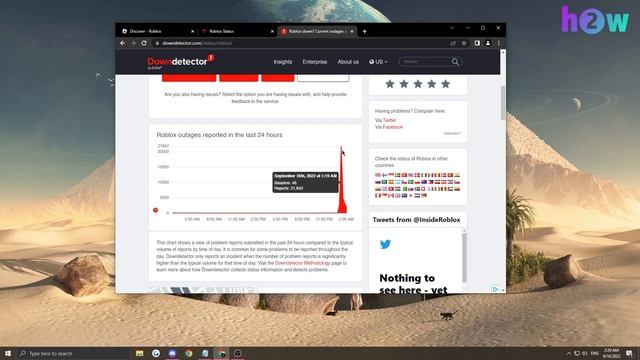Click the first red issue button
The width and height of the screenshot is (640, 360).
189,78
